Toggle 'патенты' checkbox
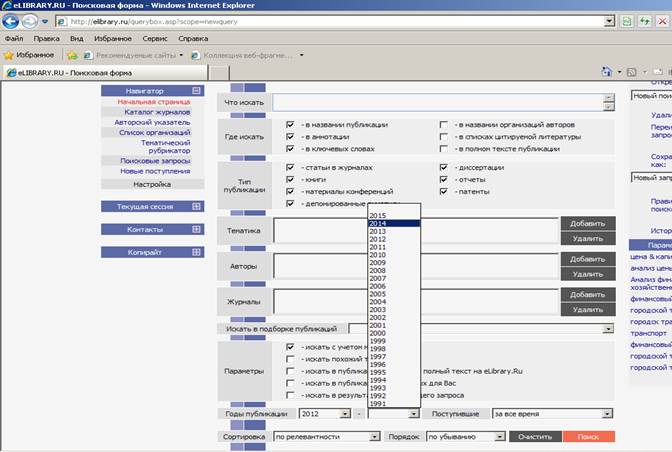 coord(444,192)
